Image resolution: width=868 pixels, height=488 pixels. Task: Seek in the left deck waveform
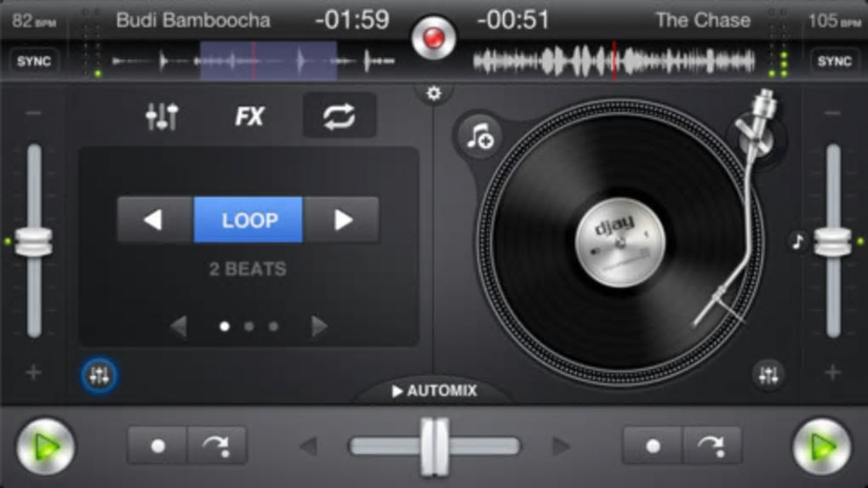[253, 61]
